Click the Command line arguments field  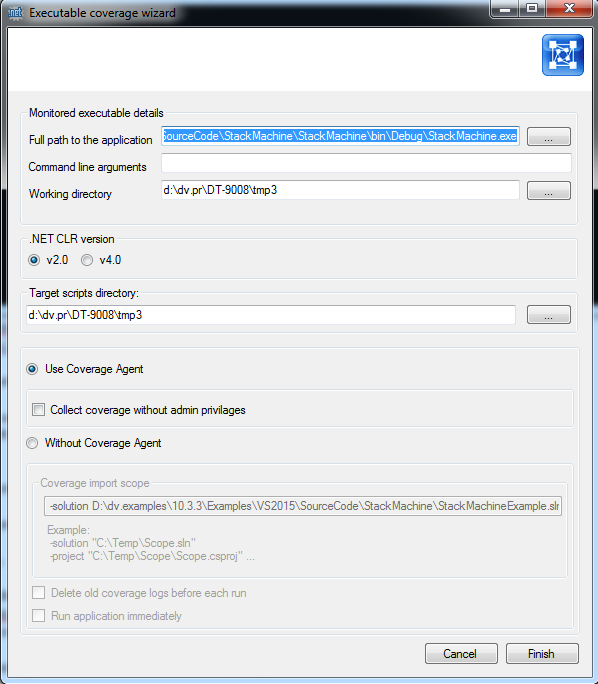(366, 163)
